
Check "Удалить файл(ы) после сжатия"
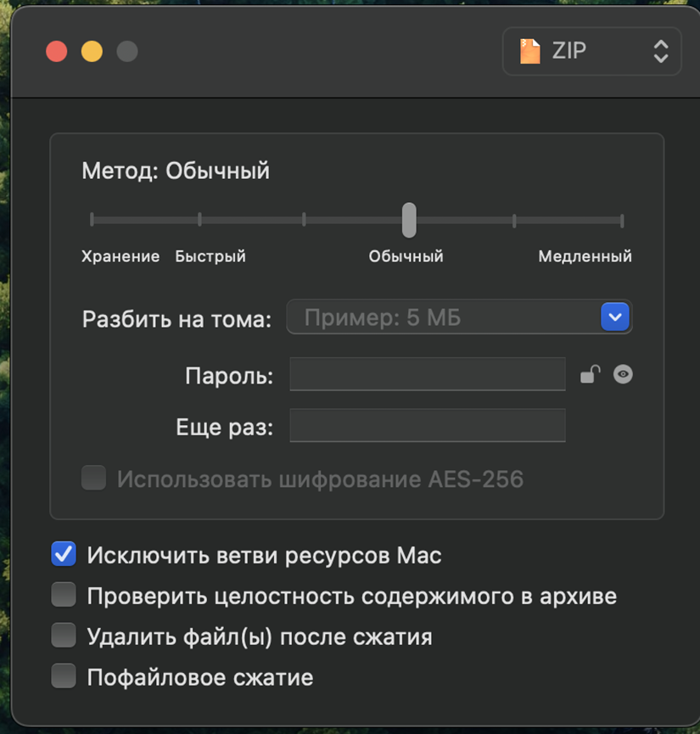point(63,635)
